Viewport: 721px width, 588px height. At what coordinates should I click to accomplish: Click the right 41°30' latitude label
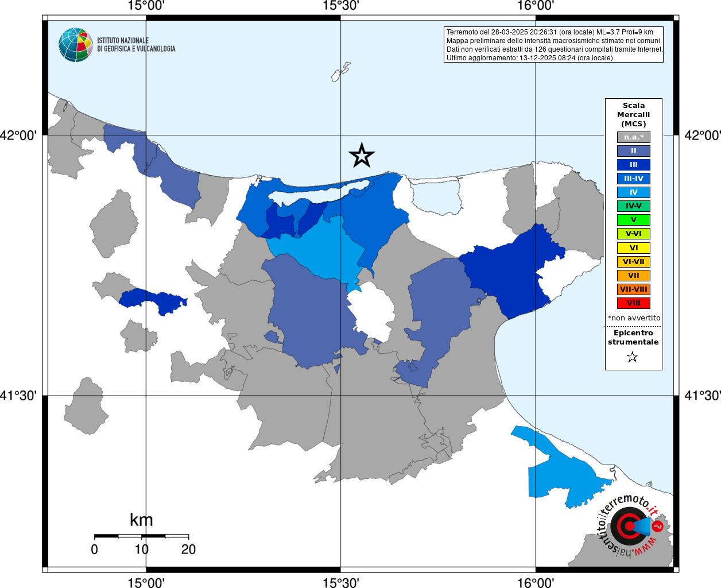point(703,396)
